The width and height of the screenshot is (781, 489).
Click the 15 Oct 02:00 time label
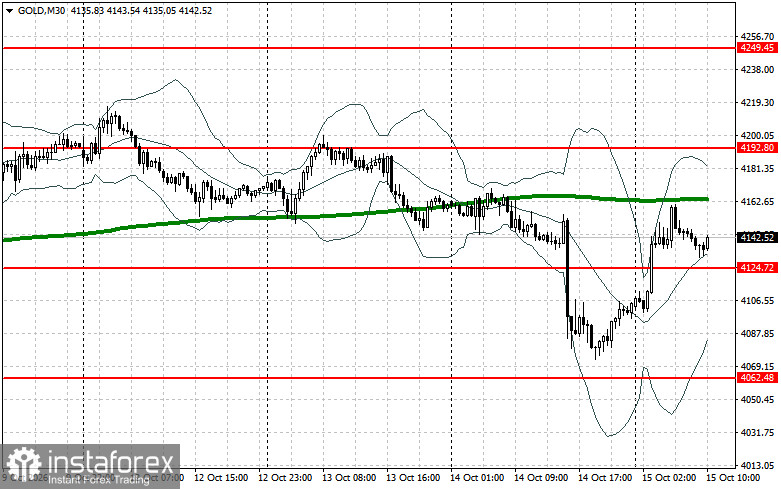(669, 478)
